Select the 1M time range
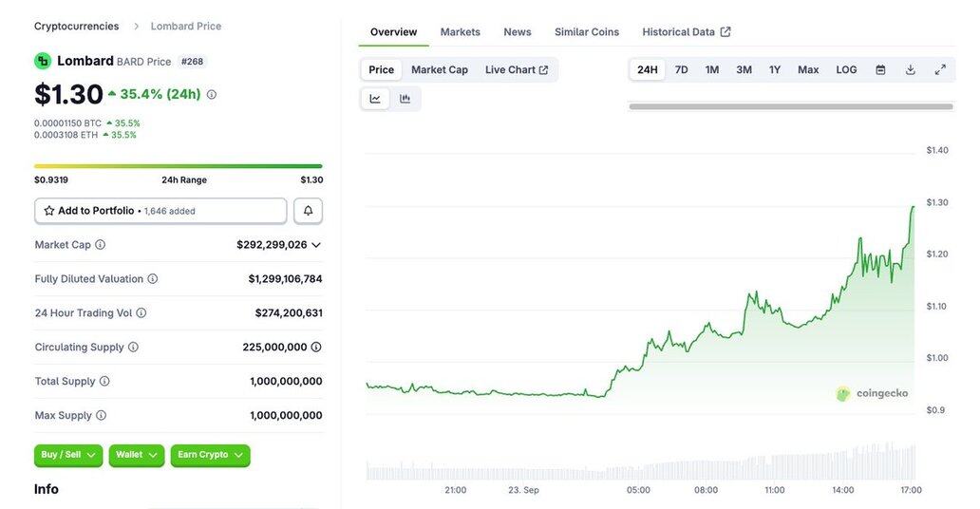Screen dimensions: 980x509 (x=712, y=69)
